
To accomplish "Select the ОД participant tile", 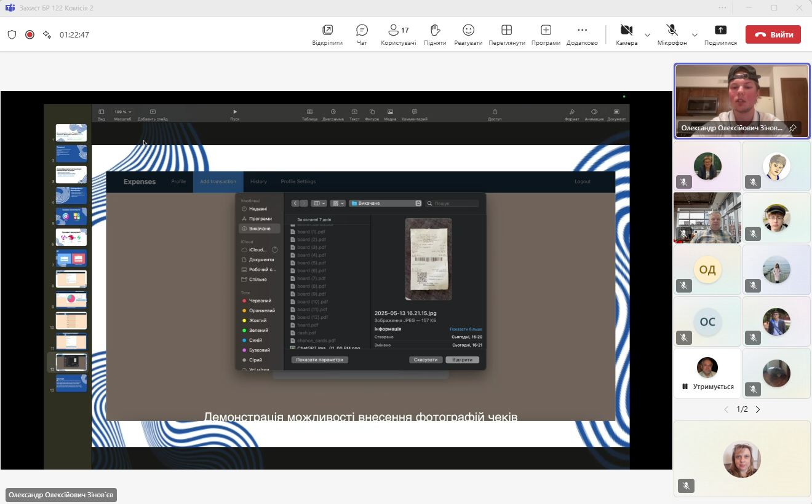I will click(707, 270).
